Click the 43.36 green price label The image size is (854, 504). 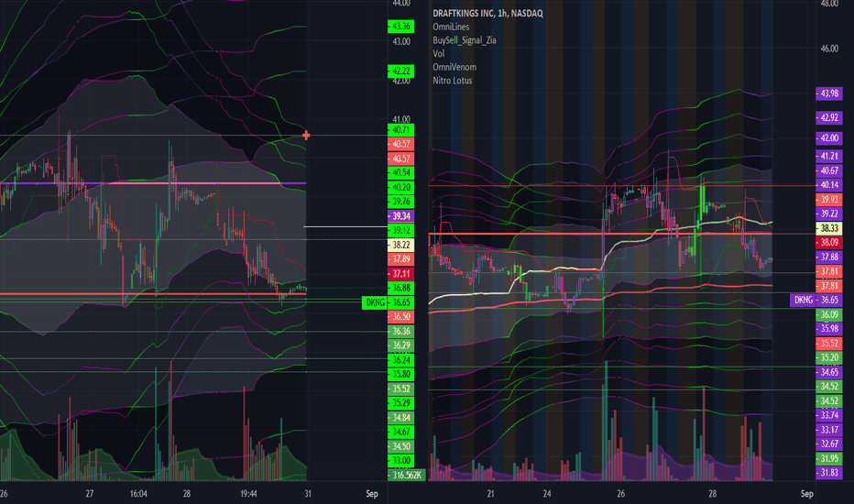[400, 27]
